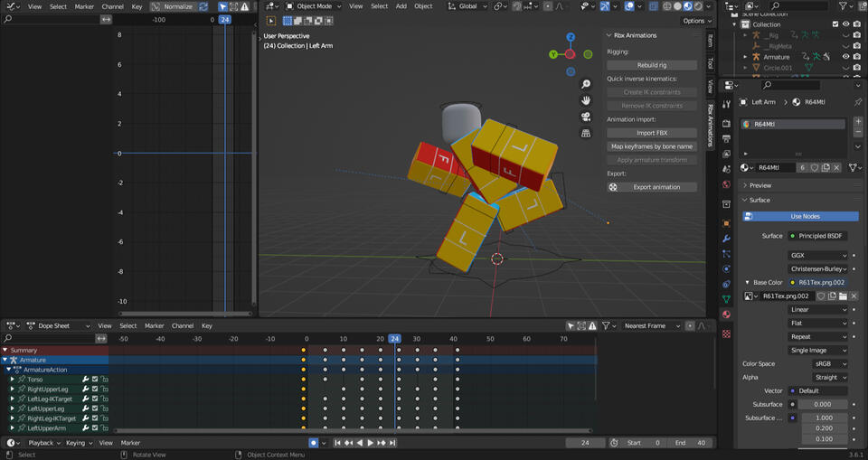Toggle the Torso channel checkbox
Image resolution: width=868 pixels, height=460 pixels.
95,380
